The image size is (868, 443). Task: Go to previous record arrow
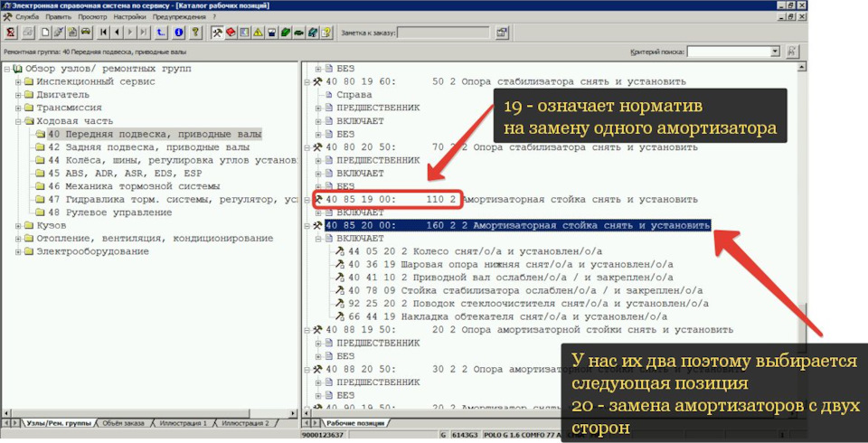[118, 33]
